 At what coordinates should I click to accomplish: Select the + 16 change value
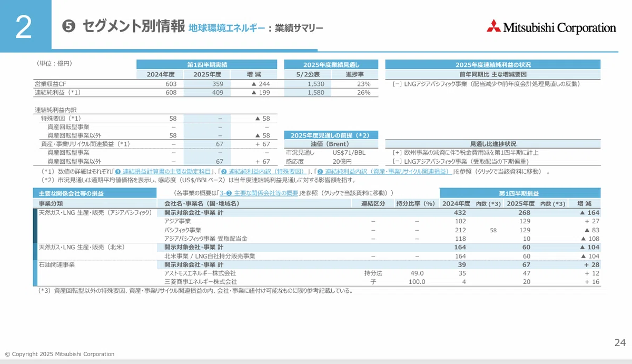tap(592, 282)
